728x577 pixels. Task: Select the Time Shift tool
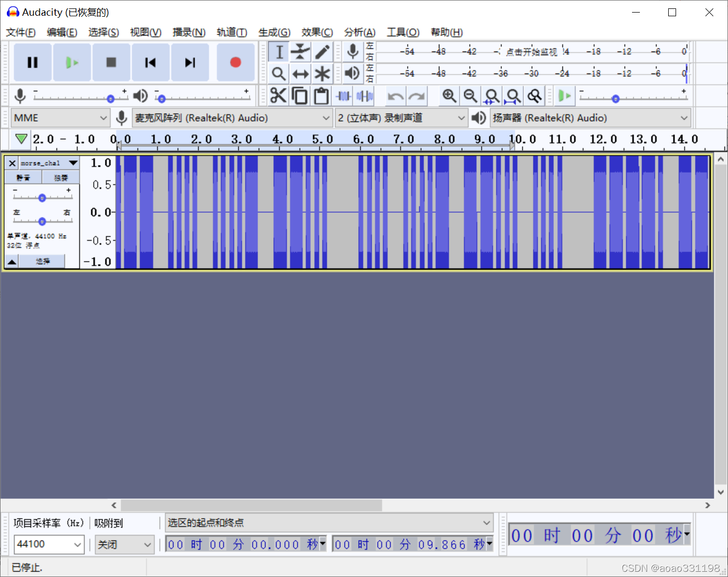[301, 73]
